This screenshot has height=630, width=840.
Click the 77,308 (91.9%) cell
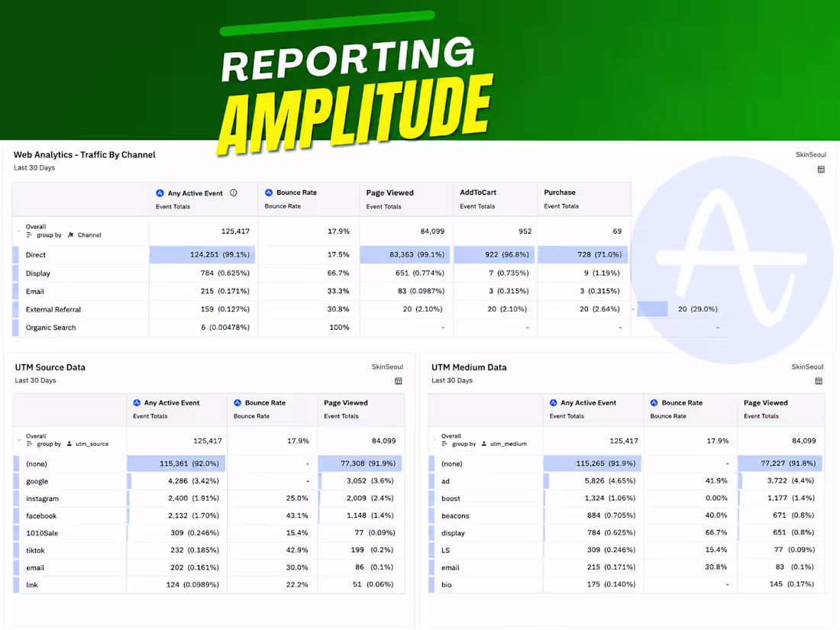[x=360, y=464]
